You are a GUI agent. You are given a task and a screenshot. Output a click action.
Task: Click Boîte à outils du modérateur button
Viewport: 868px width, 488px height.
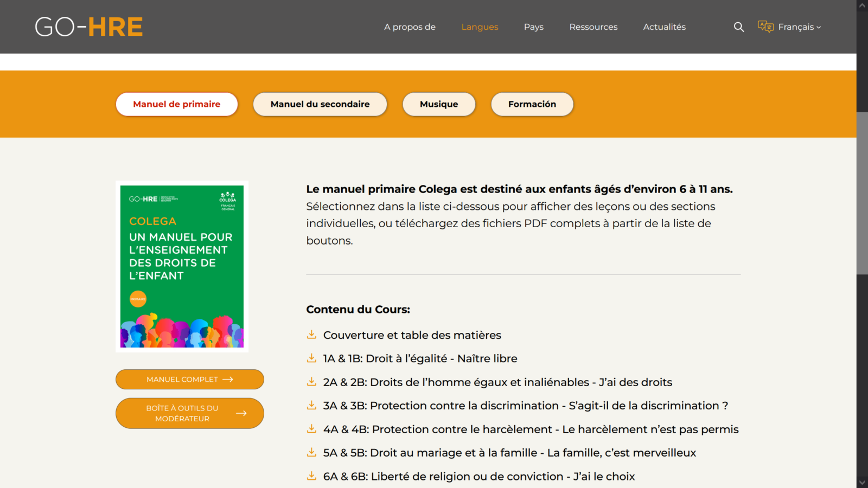[190, 413]
